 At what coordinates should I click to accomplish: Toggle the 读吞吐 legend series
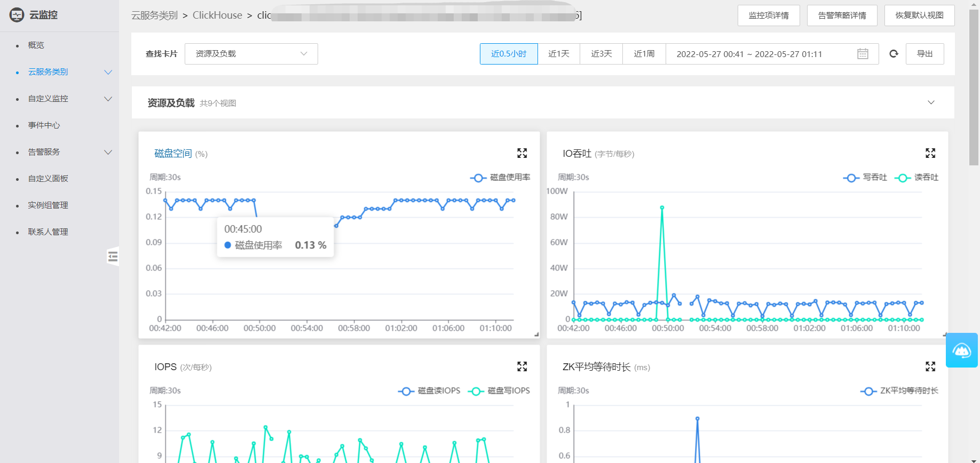[x=916, y=178]
